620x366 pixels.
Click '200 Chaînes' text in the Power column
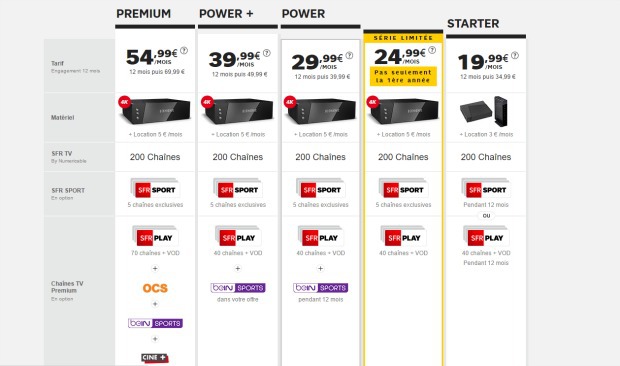[320, 157]
